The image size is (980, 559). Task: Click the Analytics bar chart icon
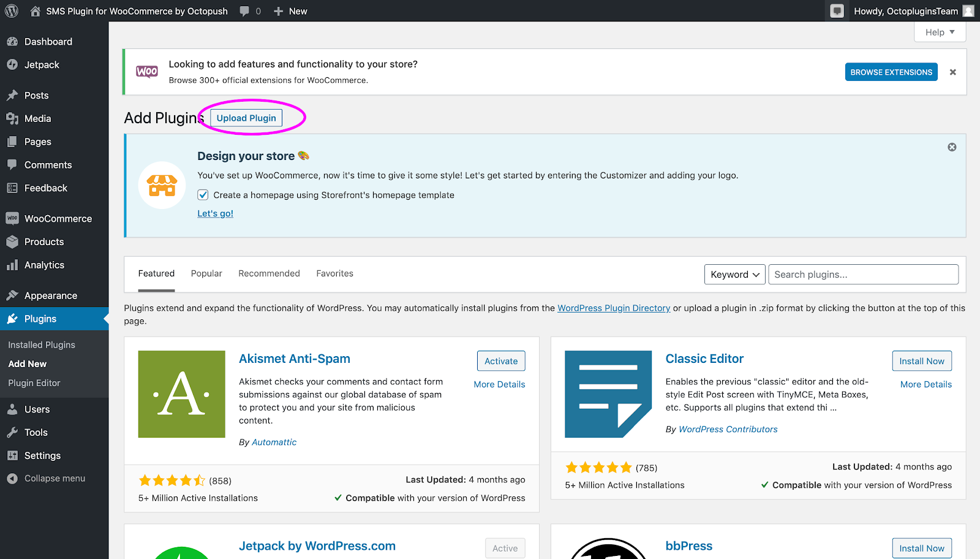click(12, 265)
